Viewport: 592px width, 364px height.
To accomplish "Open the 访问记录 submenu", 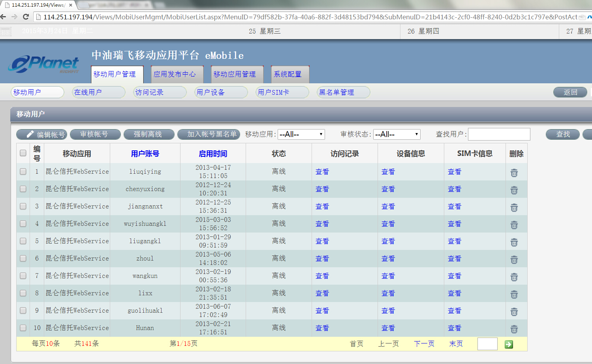I will point(160,92).
